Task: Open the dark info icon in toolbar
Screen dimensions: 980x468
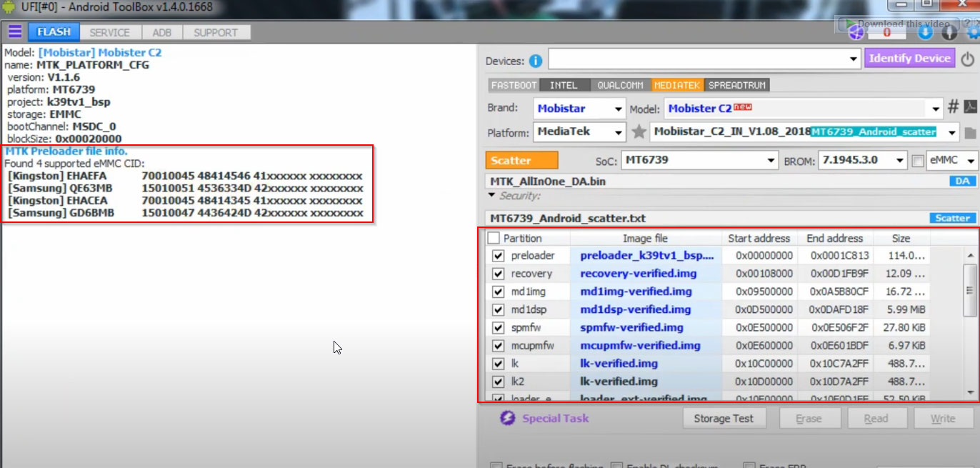Action: pos(949,32)
